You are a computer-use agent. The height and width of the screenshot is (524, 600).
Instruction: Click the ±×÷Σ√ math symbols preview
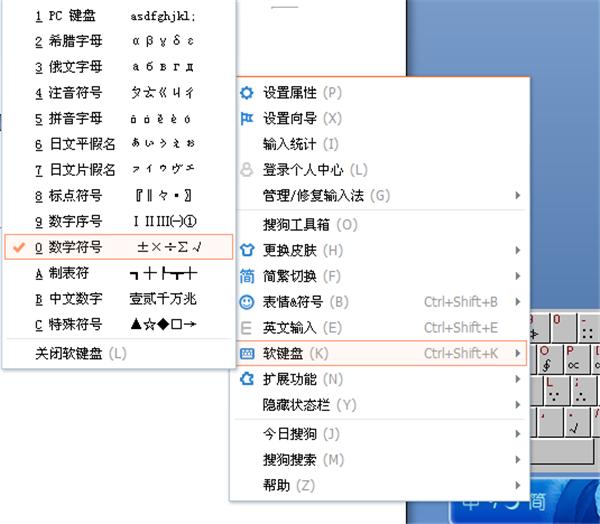point(169,247)
